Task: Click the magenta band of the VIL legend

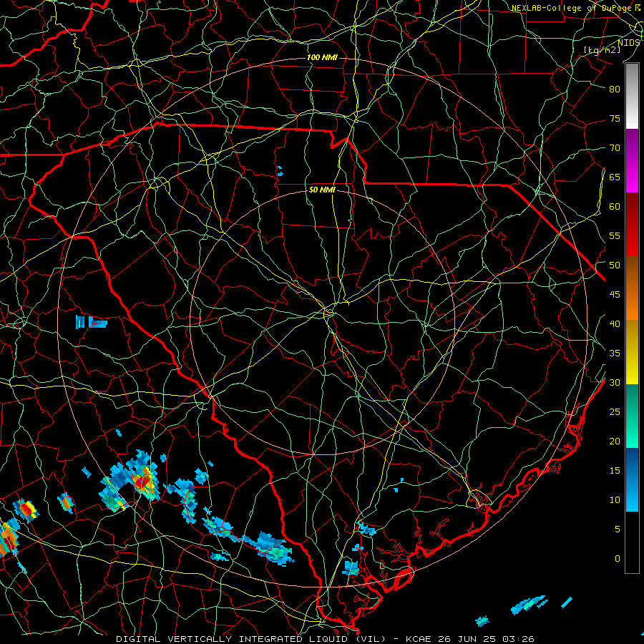Action: tap(632, 161)
